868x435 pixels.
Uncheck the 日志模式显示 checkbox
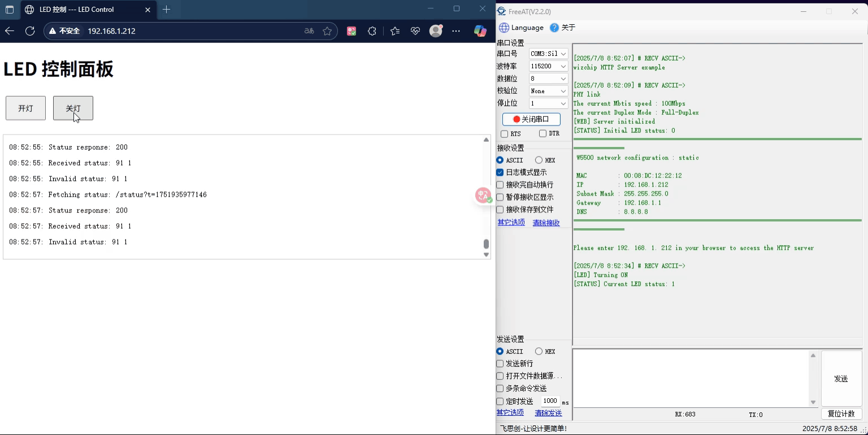tap(500, 172)
